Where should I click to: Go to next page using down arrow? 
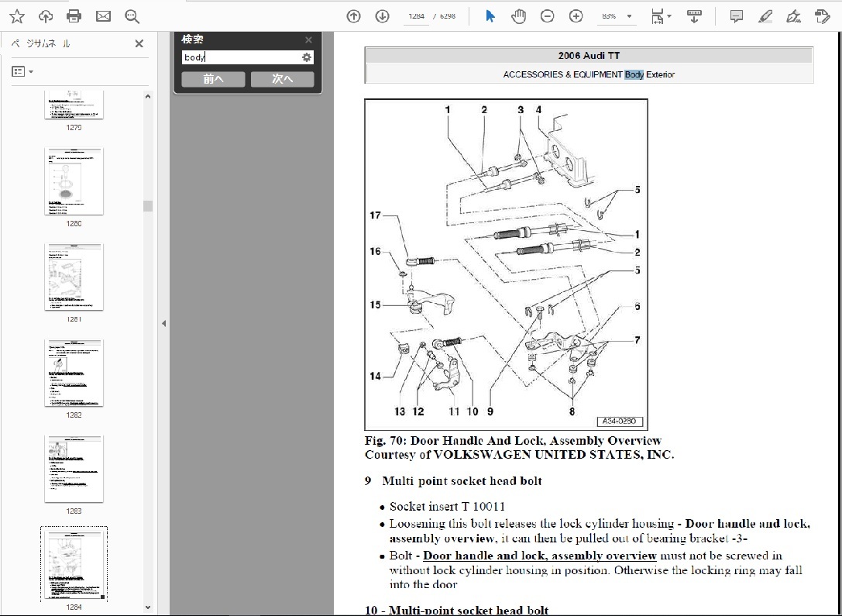coord(382,16)
